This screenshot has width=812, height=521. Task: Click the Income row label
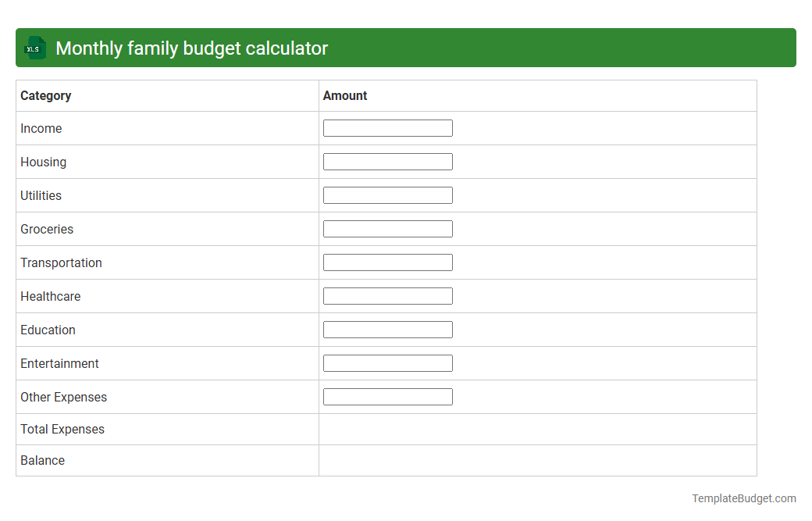click(x=41, y=128)
